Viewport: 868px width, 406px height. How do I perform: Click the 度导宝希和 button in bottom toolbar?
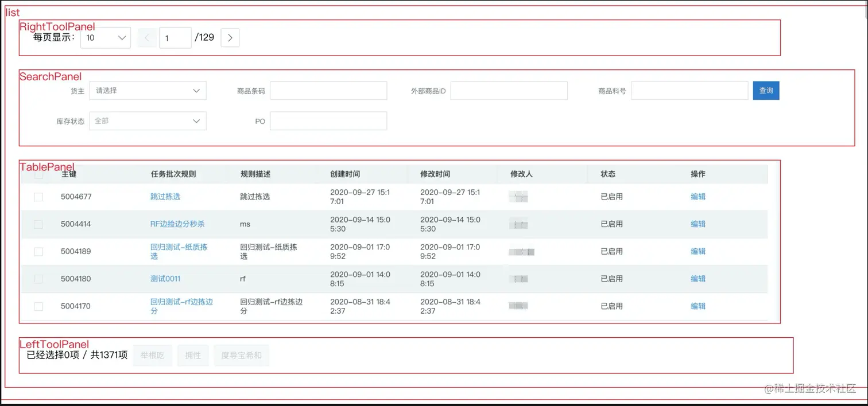pyautogui.click(x=242, y=356)
